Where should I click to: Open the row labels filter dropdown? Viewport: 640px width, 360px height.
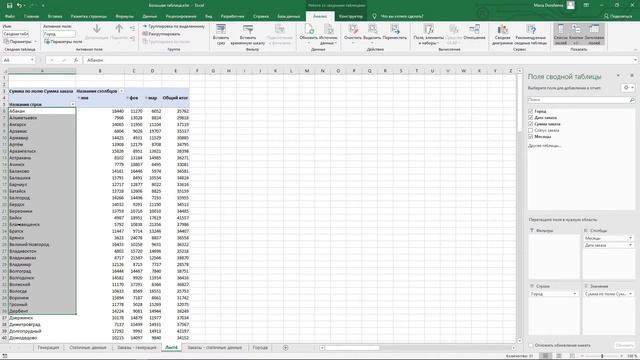click(x=73, y=104)
